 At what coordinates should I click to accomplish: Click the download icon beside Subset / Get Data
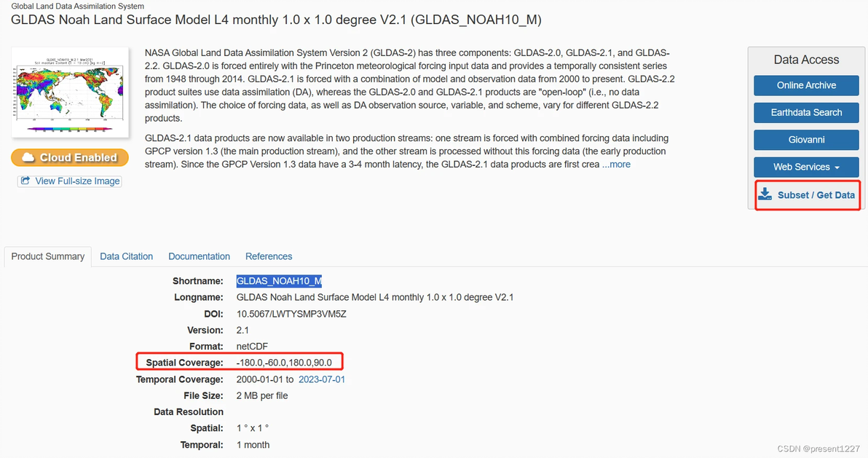[x=765, y=194]
